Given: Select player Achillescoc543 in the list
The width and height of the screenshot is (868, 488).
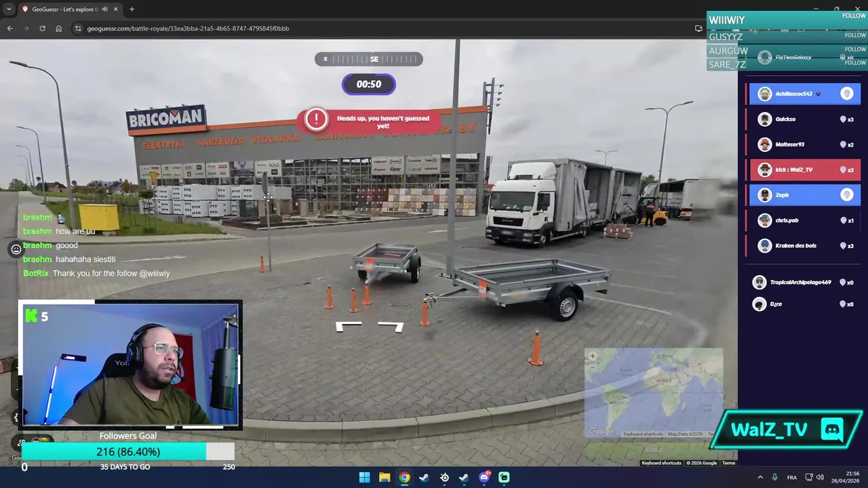Looking at the screenshot, I should tap(805, 94).
